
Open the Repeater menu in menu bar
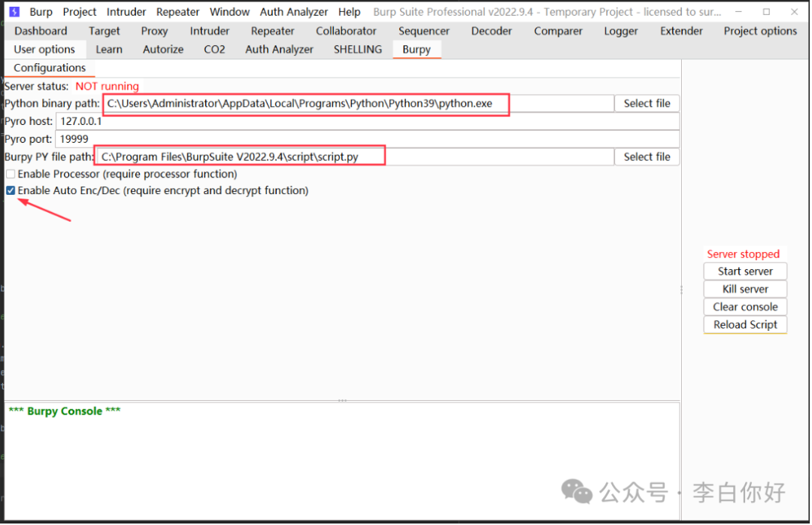click(177, 11)
